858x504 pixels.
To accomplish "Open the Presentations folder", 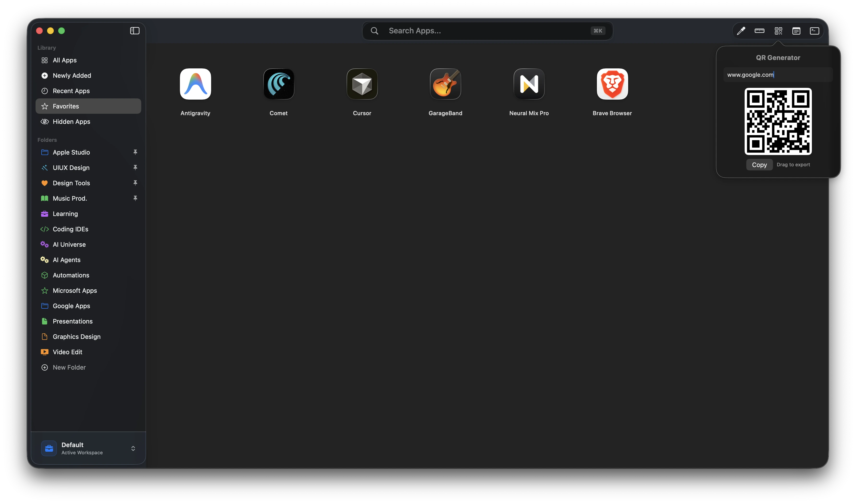I will 88,321.
